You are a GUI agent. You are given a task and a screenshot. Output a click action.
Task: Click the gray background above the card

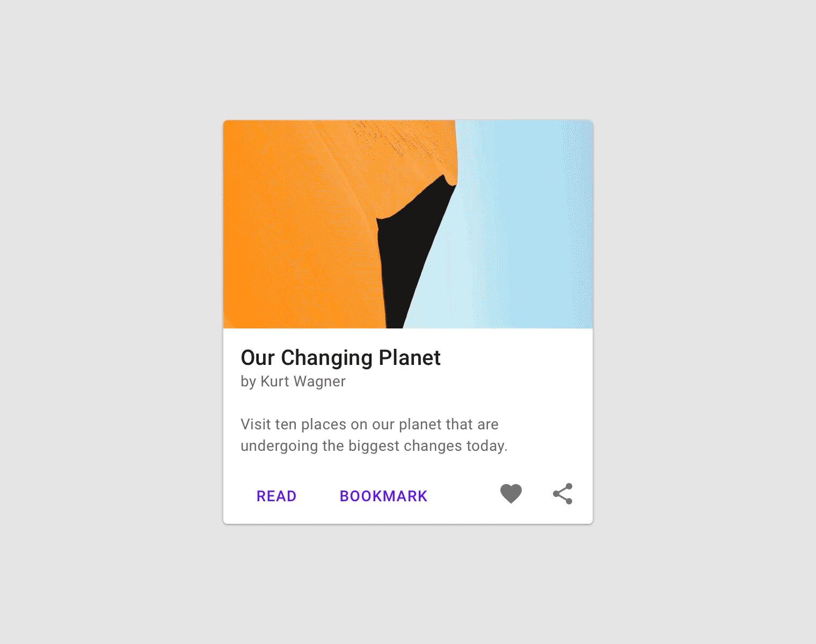pyautogui.click(x=408, y=59)
